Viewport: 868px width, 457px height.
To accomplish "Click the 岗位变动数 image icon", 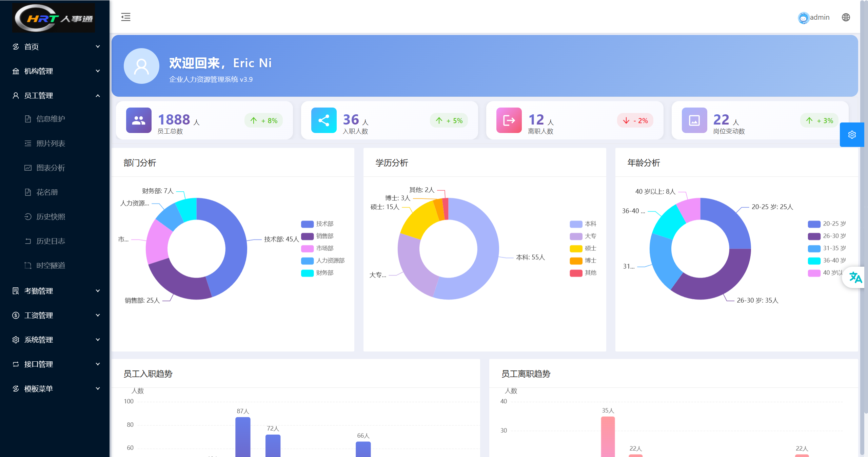I will (x=694, y=120).
